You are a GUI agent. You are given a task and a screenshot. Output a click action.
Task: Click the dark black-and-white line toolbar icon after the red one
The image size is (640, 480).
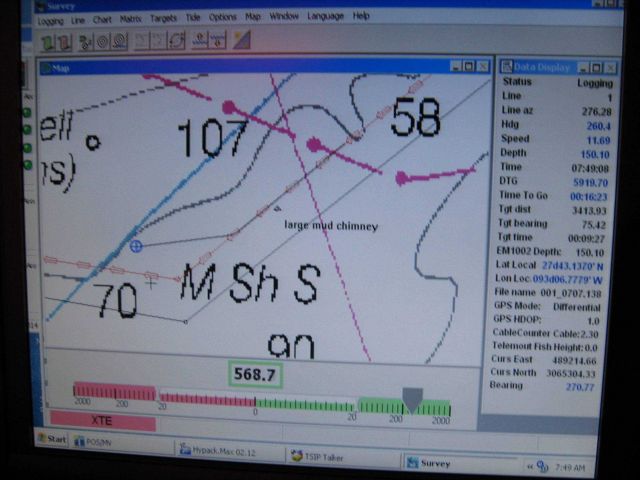(x=85, y=42)
